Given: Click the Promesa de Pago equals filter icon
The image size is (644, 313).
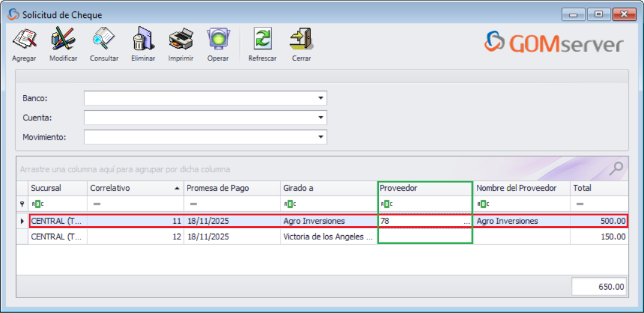Looking at the screenshot, I should pyautogui.click(x=193, y=203).
